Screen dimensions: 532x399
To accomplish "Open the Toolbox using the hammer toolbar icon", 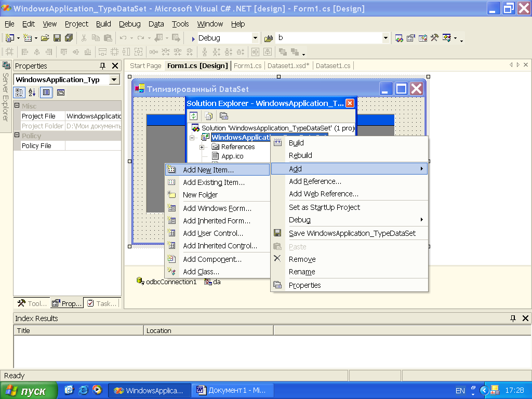I will click(x=434, y=38).
